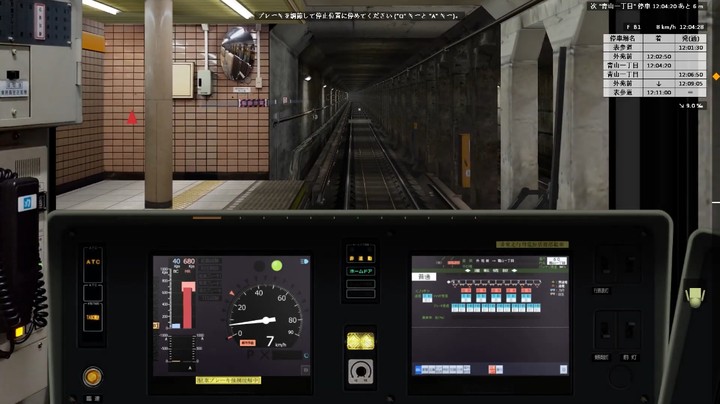
Task: Click the current clock 12:04:28 in the status bar
Action: [692, 27]
